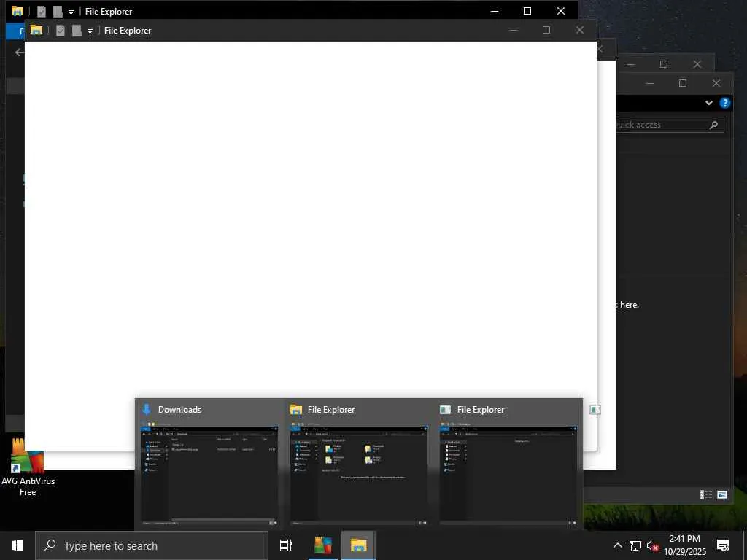Switch to large icons view in right window status bar

[x=722, y=495]
